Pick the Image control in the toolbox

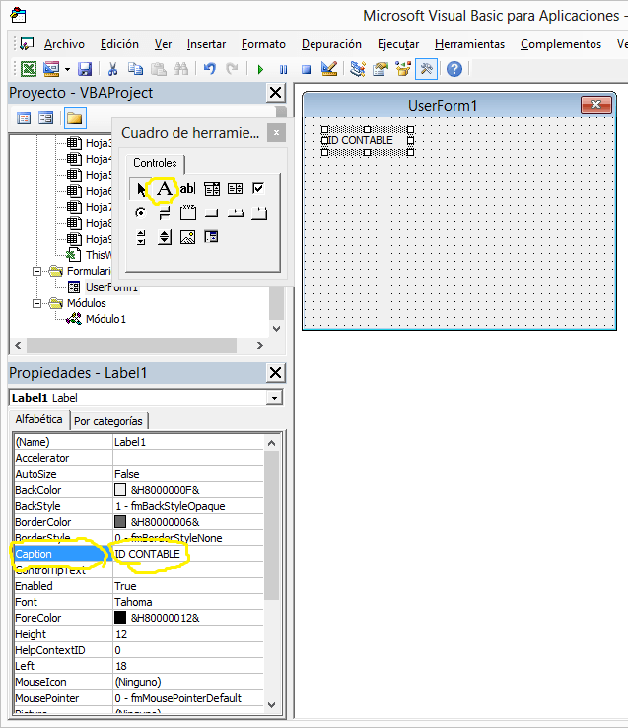pyautogui.click(x=187, y=237)
